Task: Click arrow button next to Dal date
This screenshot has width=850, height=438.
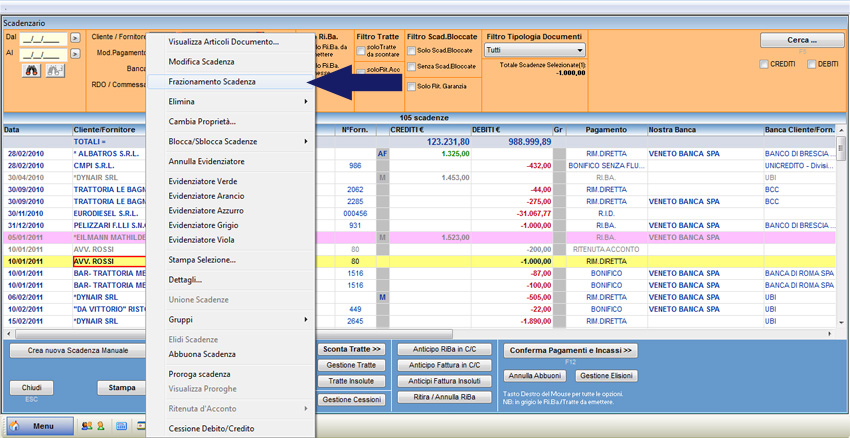Action: click(75, 39)
